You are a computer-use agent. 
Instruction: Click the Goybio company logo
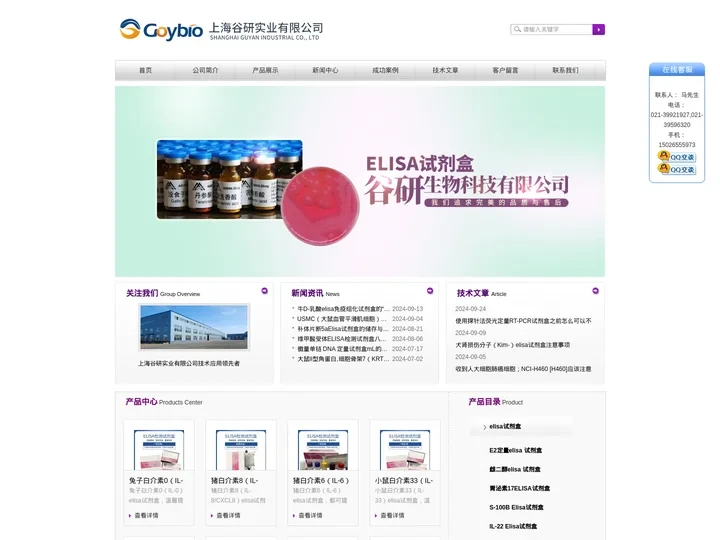point(221,30)
